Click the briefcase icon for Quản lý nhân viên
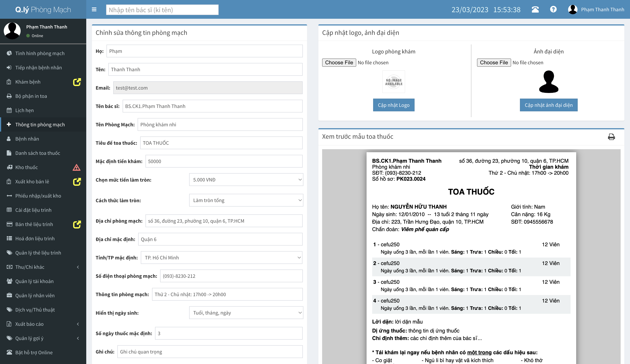The image size is (630, 364). 9,296
